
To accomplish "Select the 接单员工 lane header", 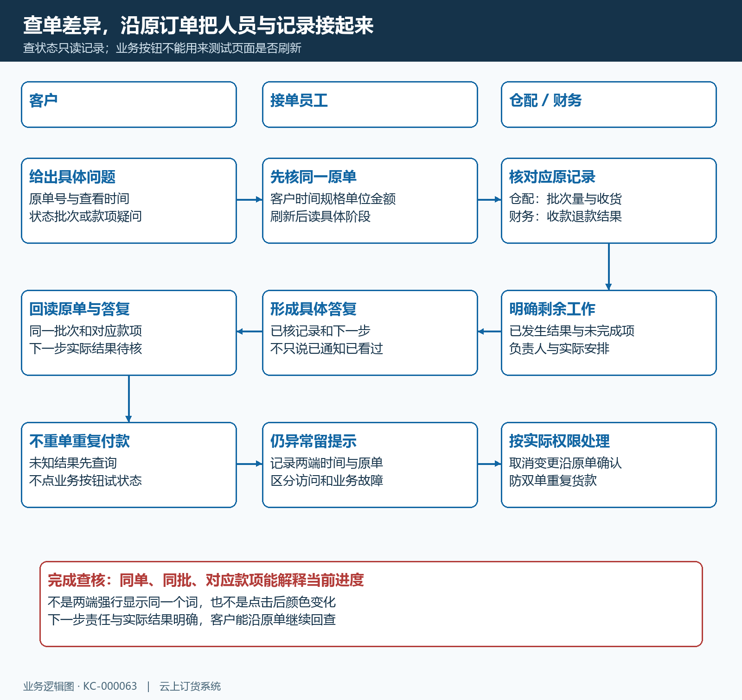I will click(x=370, y=105).
